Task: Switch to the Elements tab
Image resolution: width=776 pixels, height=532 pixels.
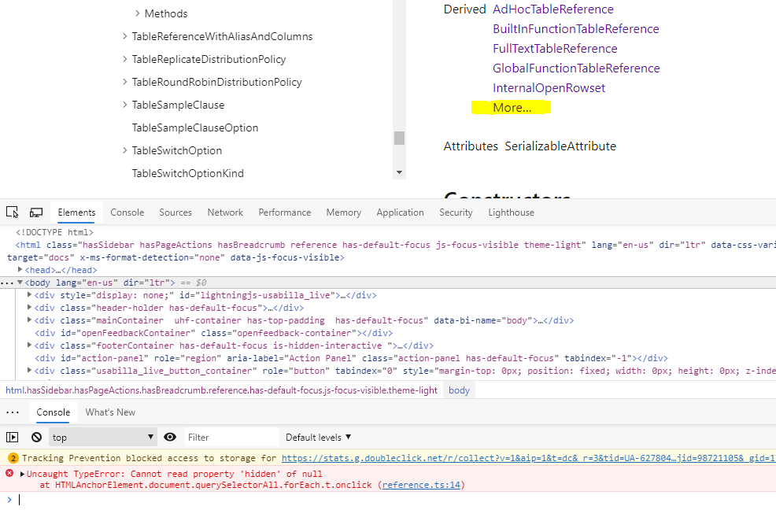Action: point(76,212)
